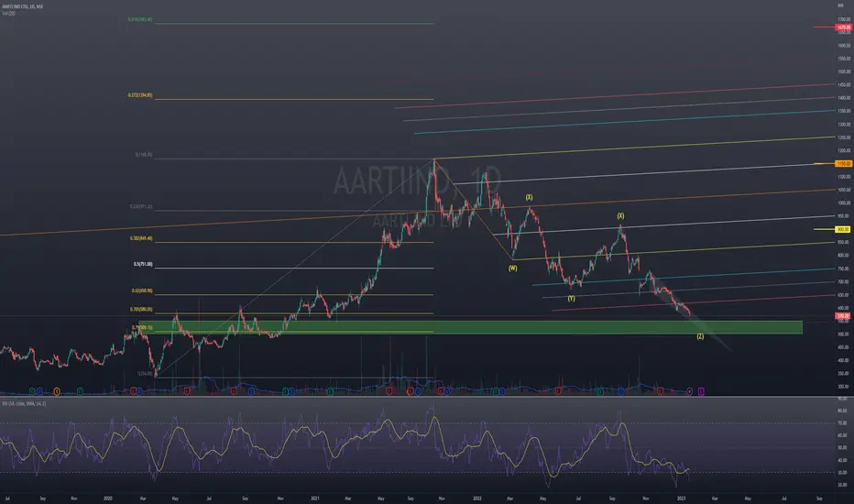Screen dimensions: 854x504
Task: Click the orange 1150.00 price label
Action: [844, 163]
